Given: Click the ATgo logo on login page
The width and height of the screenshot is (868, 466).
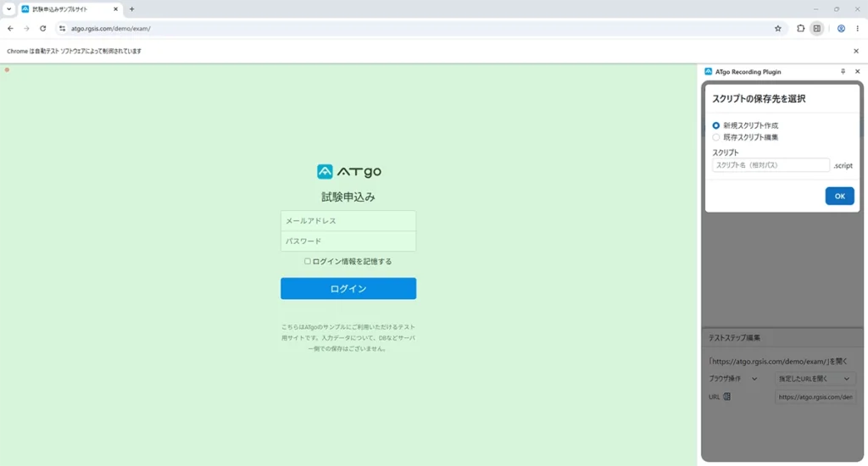Looking at the screenshot, I should 348,171.
